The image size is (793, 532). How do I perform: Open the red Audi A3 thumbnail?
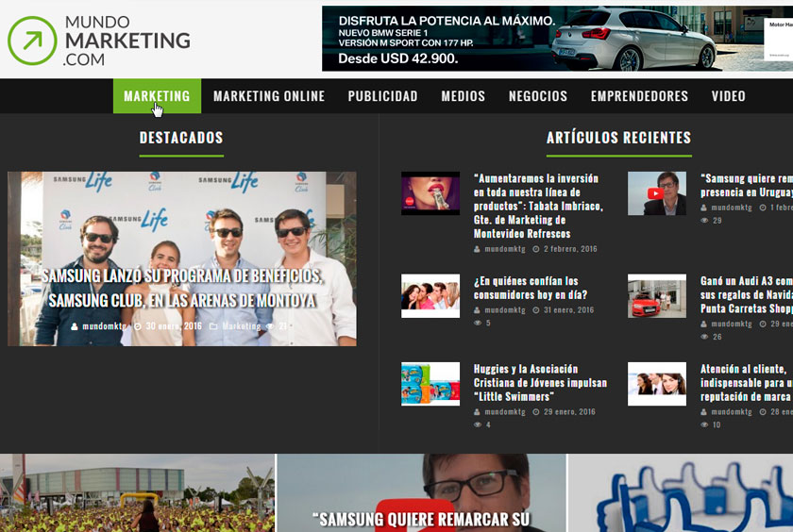(x=657, y=295)
